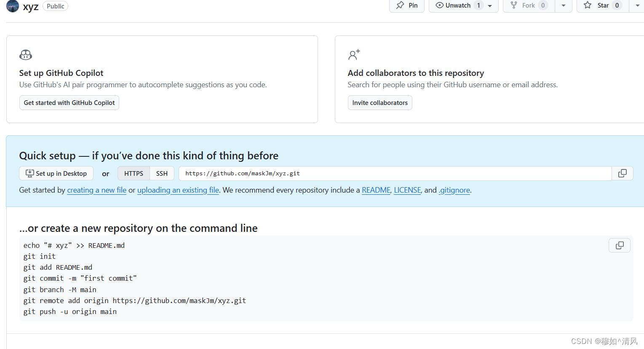Click Add collaborators to this repository heading
The height and width of the screenshot is (349, 644).
point(416,73)
